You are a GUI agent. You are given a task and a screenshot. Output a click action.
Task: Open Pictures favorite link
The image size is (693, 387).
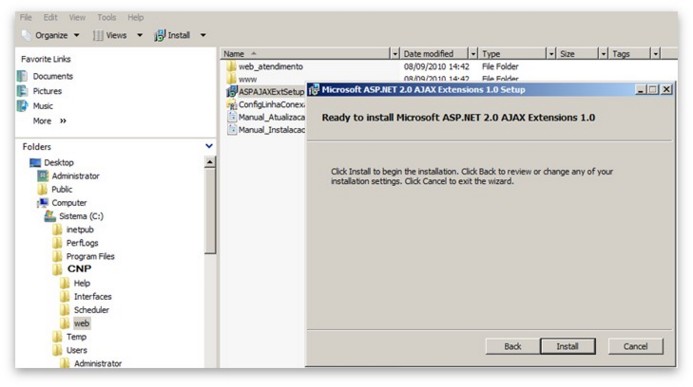(x=47, y=91)
